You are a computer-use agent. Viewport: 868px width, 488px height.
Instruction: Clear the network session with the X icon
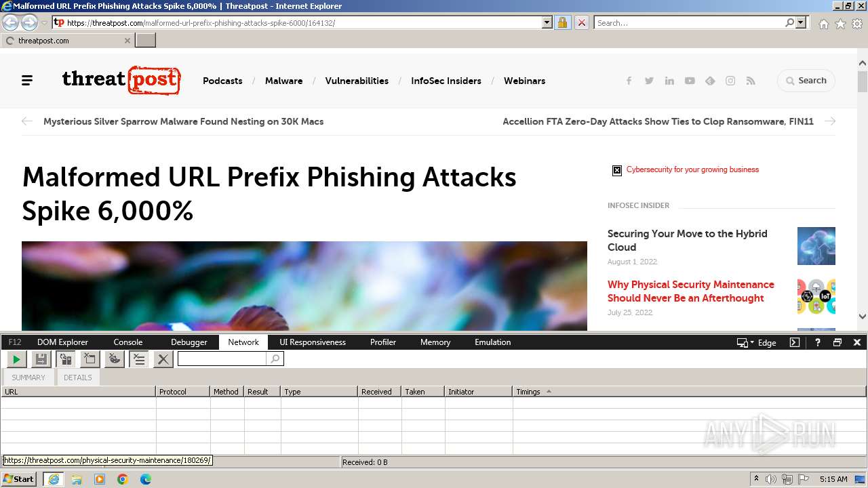[163, 359]
